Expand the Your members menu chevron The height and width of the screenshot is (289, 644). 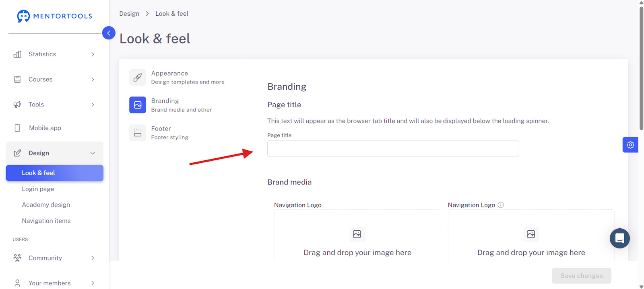pos(93,283)
